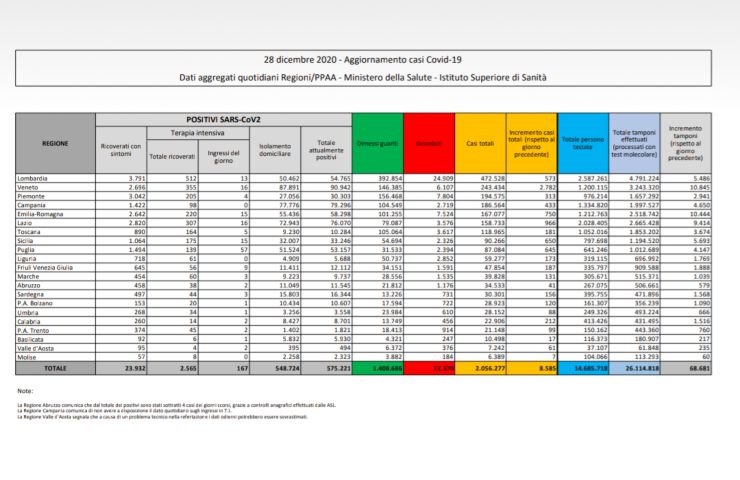Select the 'Veneto' region row label
Image resolution: width=740 pixels, height=480 pixels.
pos(29,187)
